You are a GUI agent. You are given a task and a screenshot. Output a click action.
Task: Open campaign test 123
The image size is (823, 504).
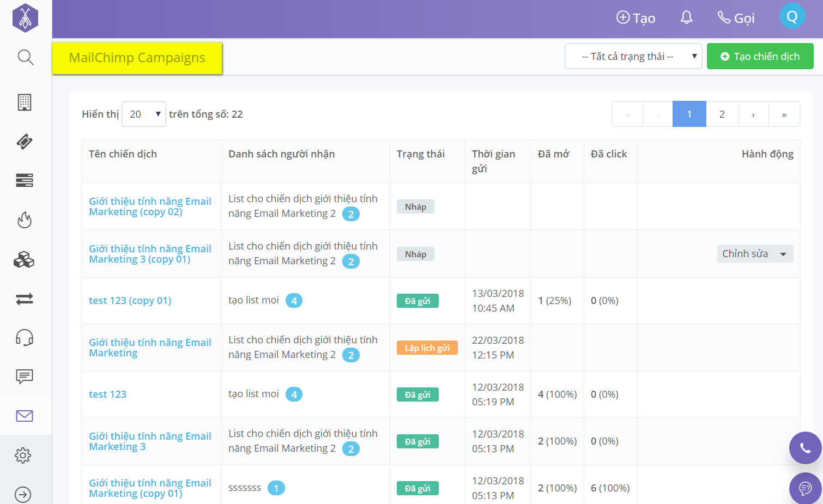(107, 394)
